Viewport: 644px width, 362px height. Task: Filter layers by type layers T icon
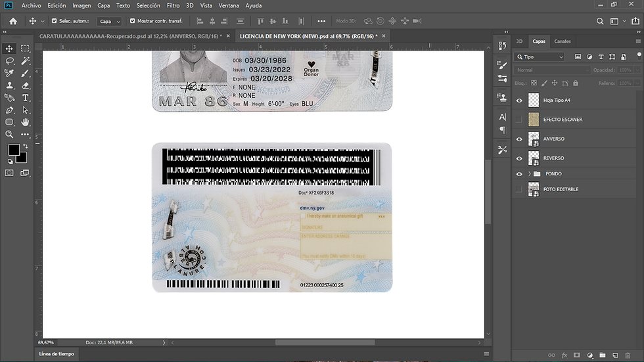[601, 57]
